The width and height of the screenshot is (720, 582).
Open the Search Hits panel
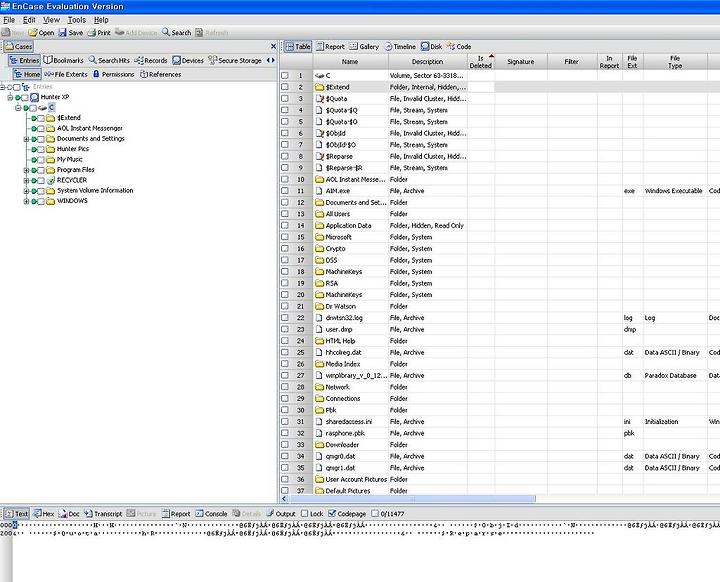tap(109, 60)
